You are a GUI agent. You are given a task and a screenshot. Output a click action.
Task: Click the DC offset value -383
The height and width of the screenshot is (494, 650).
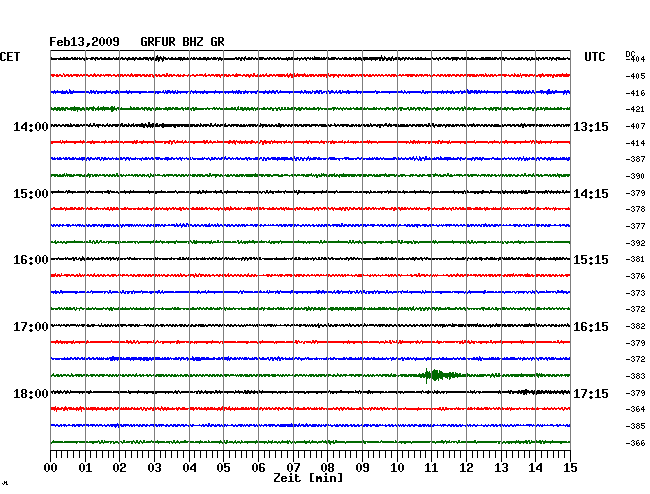point(635,376)
